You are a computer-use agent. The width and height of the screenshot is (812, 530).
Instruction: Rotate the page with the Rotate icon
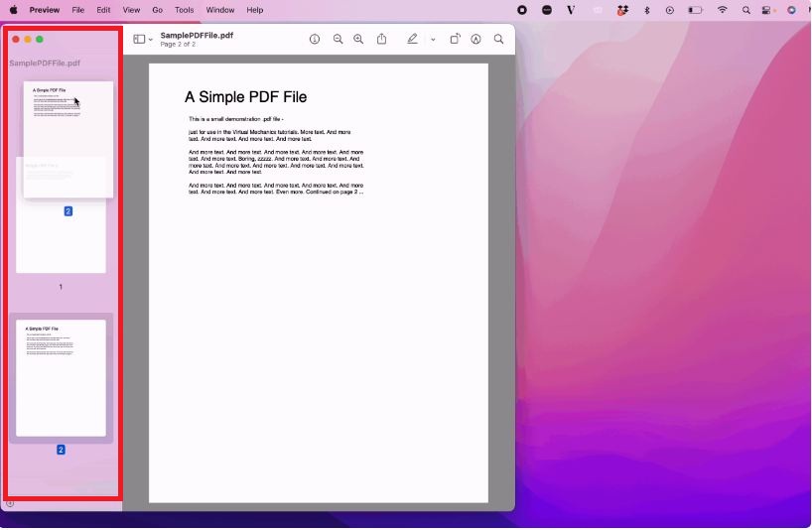455,39
